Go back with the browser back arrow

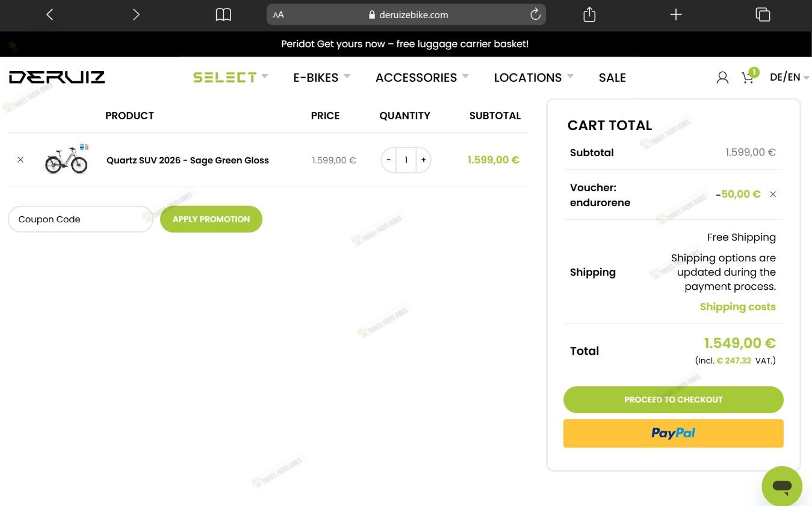pyautogui.click(x=50, y=14)
